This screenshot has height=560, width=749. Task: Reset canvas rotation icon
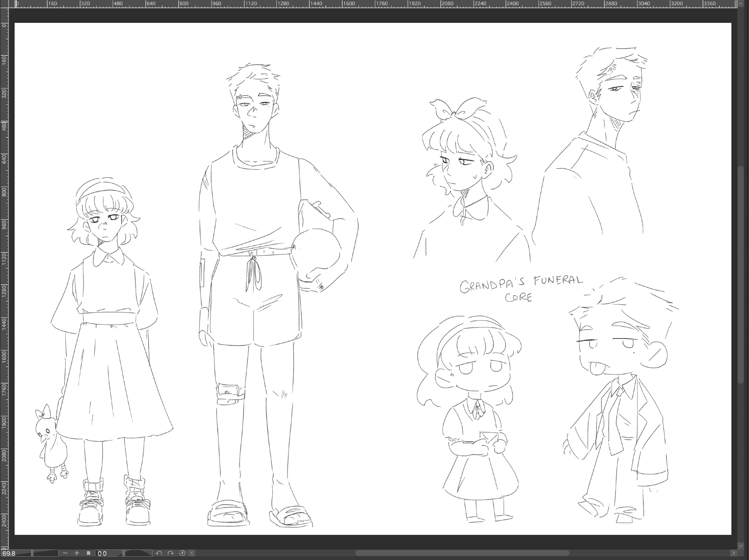coord(183,553)
